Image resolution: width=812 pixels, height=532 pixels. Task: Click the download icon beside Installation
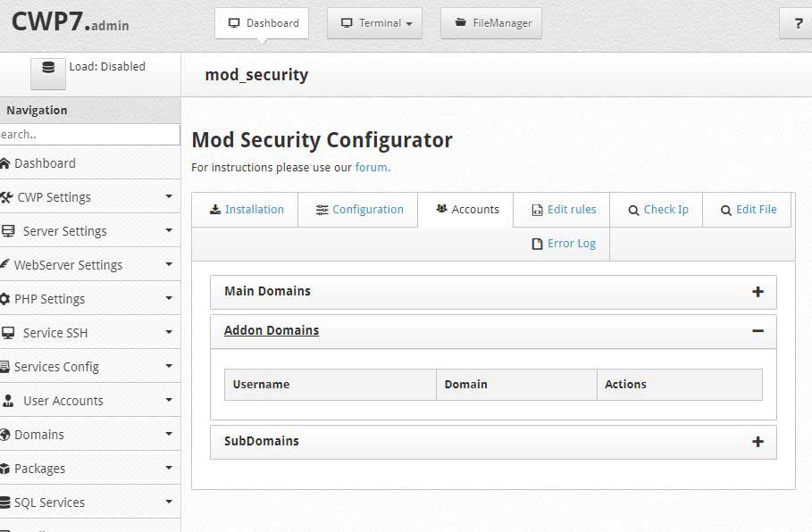(x=215, y=210)
